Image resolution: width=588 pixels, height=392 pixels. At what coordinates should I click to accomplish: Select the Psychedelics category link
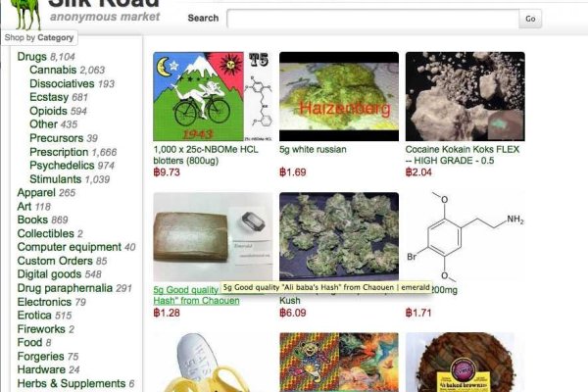click(x=62, y=166)
